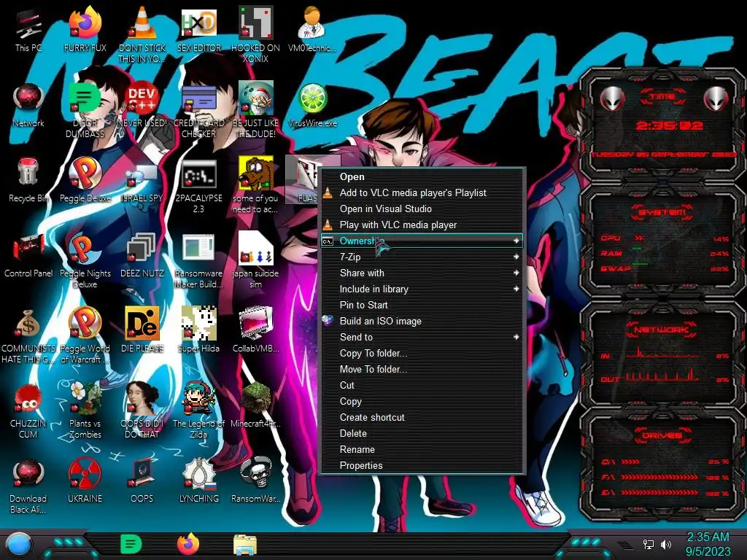Choose Play with VLC media player

point(422,225)
